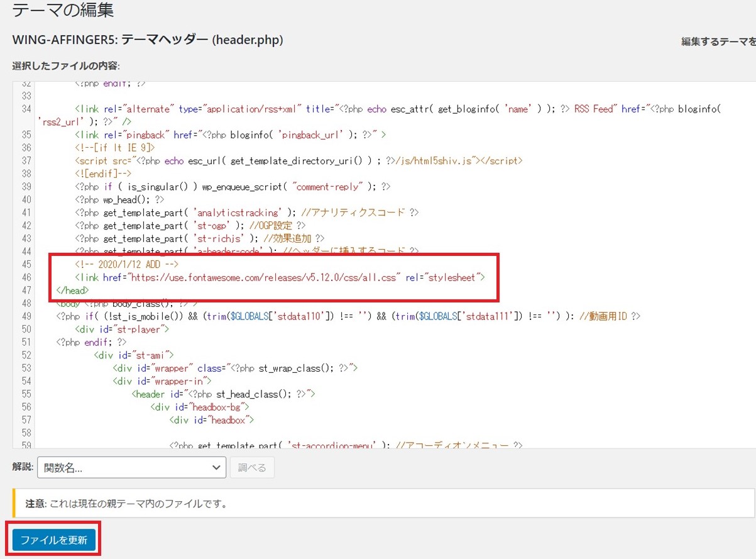This screenshot has width=756, height=559.
Task: Click line 40 with wp_head()
Action: tap(119, 199)
